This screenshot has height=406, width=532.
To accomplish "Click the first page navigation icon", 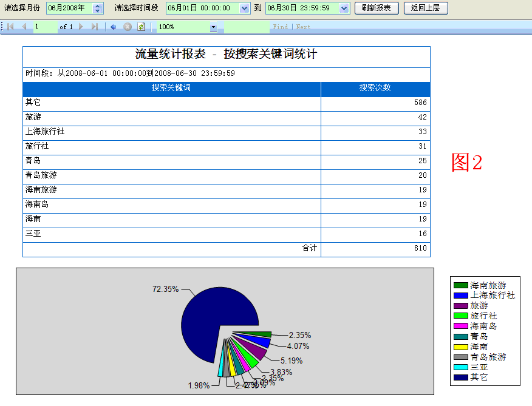I will (10, 27).
